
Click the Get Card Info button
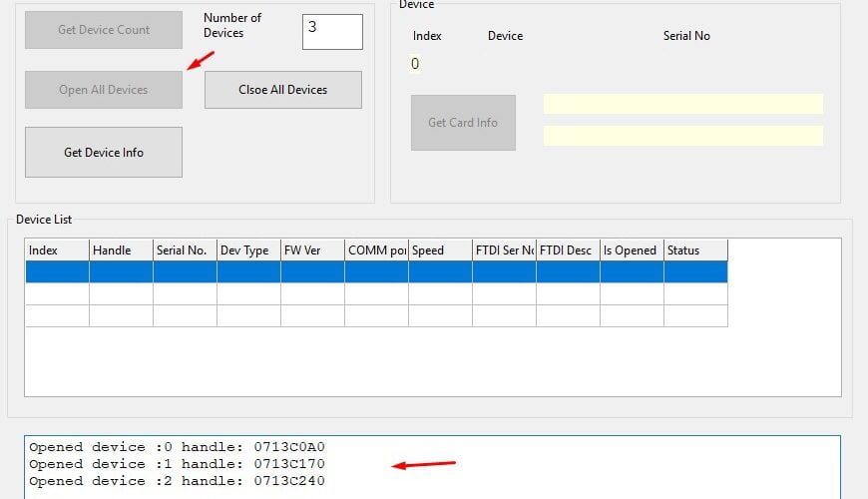(463, 123)
